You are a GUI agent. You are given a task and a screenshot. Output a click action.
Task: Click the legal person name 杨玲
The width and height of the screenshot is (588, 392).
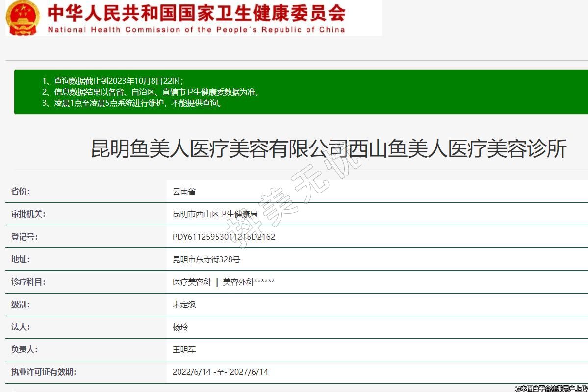(x=180, y=327)
